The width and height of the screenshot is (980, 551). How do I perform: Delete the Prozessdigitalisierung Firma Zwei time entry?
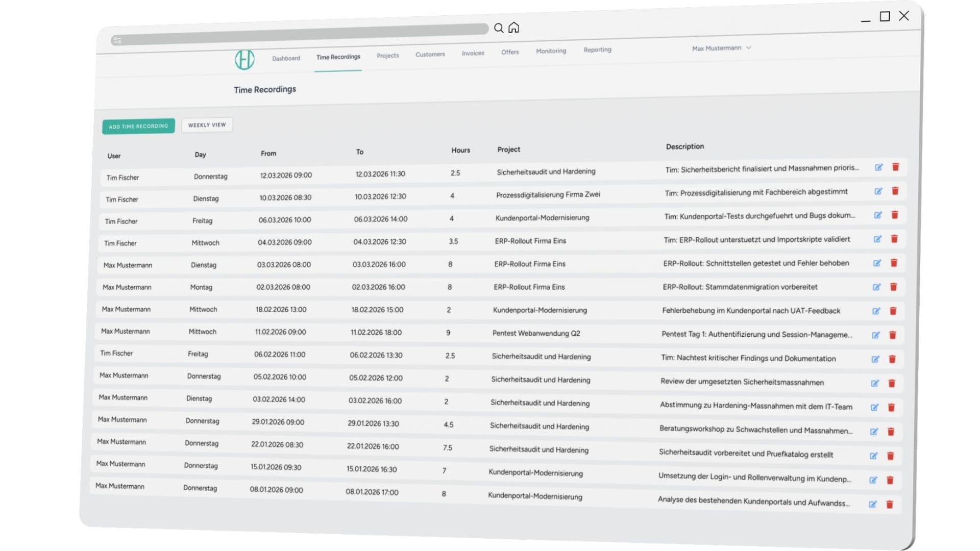click(x=895, y=191)
